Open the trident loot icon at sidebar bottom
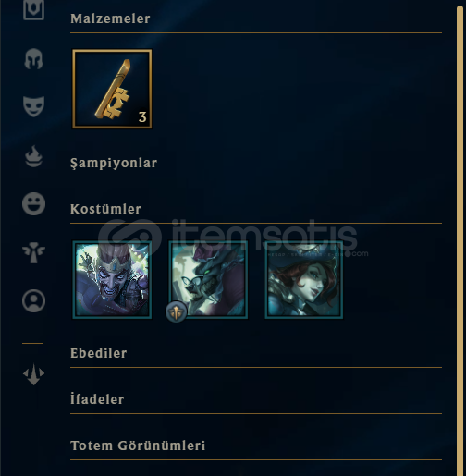This screenshot has height=476, width=466. [x=33, y=374]
